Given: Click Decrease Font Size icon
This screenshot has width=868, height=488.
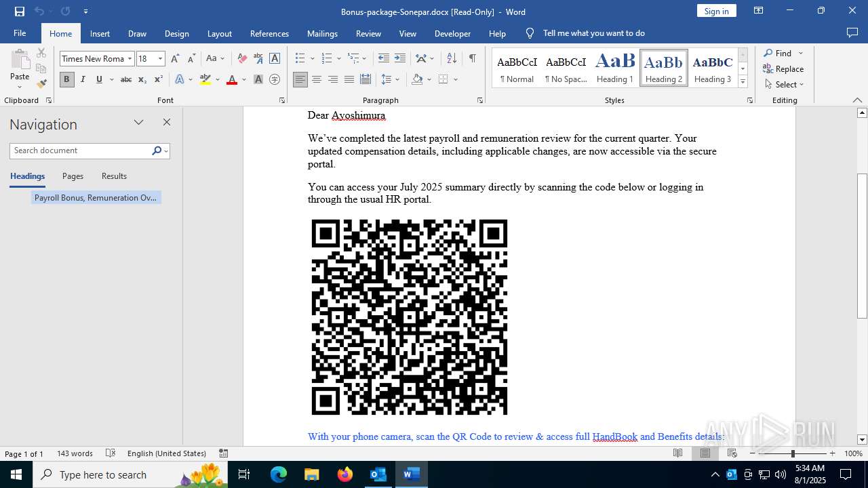Looking at the screenshot, I should [x=191, y=58].
